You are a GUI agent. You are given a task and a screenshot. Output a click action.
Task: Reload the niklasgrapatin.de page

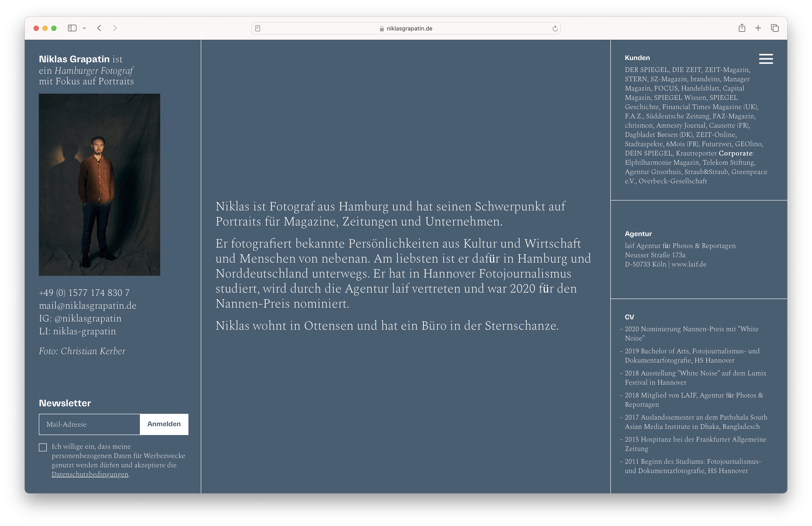pos(554,28)
